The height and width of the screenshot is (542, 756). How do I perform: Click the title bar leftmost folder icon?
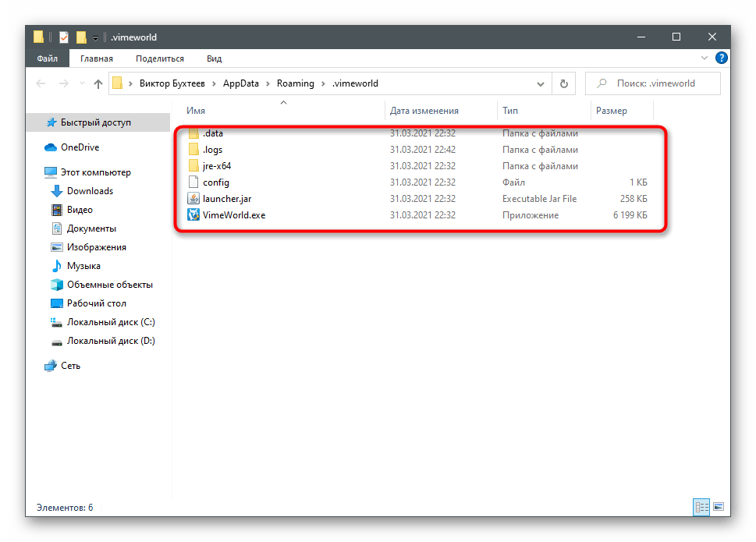coord(38,37)
